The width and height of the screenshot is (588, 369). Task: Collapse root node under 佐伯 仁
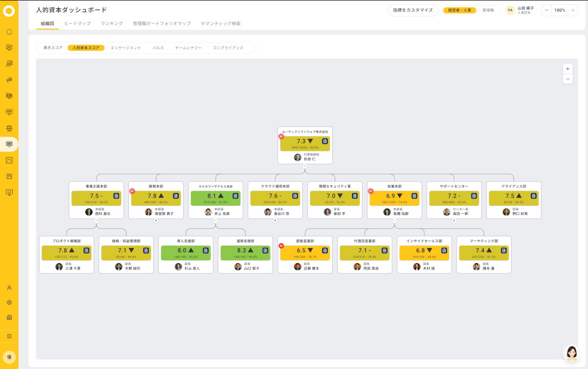(305, 166)
